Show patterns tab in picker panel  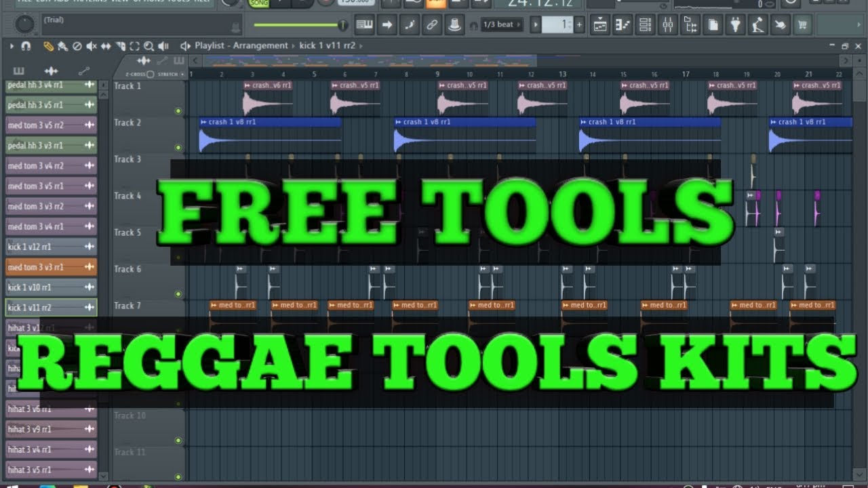click(18, 70)
